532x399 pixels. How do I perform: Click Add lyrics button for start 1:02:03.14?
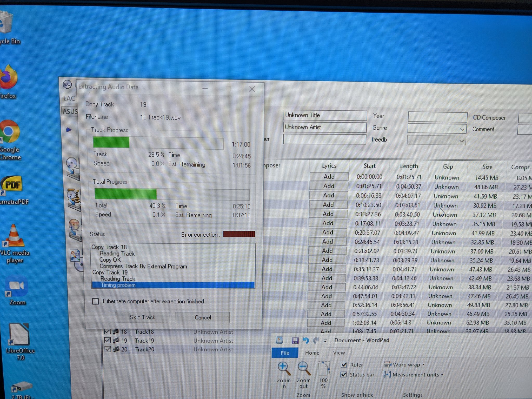326,323
